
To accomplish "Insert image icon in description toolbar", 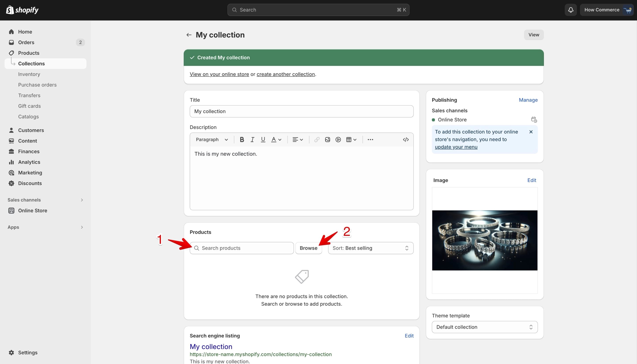I will [x=327, y=139].
